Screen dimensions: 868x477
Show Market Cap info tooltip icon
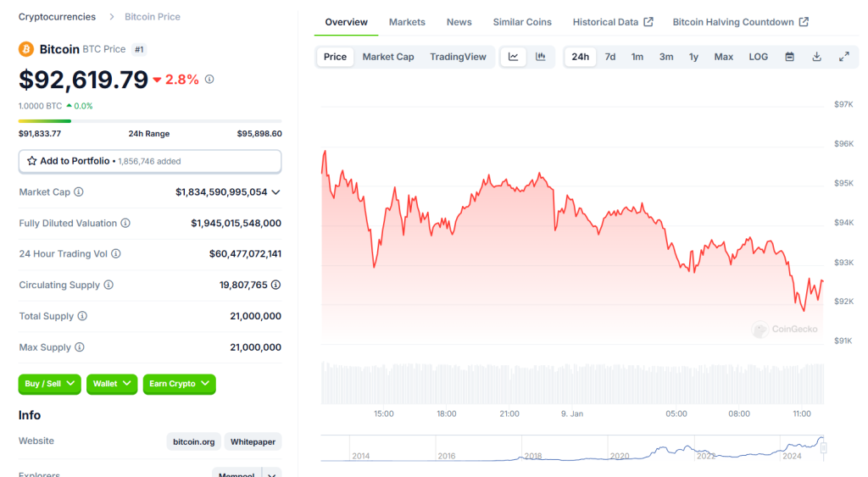(79, 192)
